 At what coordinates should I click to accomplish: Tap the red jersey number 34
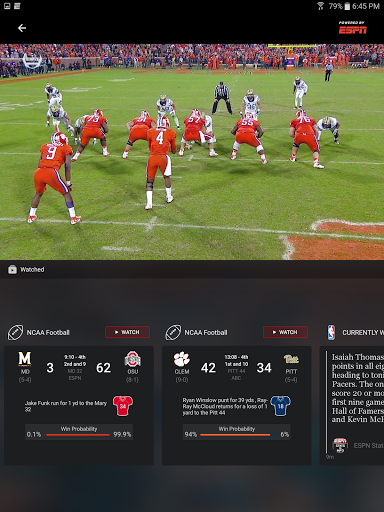(x=123, y=406)
